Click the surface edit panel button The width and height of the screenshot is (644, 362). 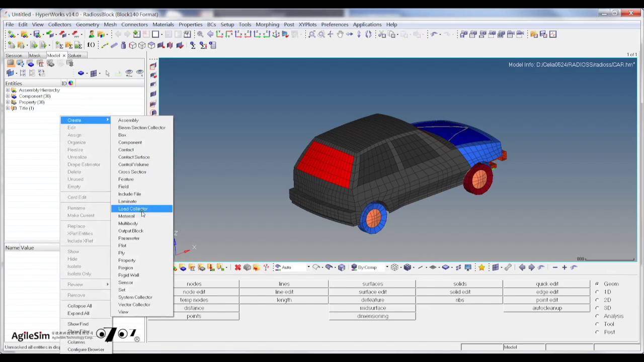point(372,292)
